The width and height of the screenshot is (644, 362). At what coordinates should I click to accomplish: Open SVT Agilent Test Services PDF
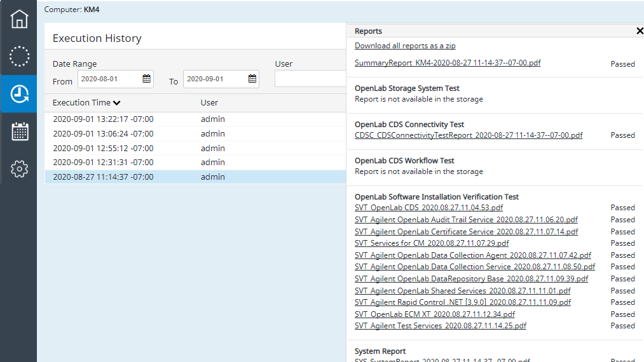point(441,325)
